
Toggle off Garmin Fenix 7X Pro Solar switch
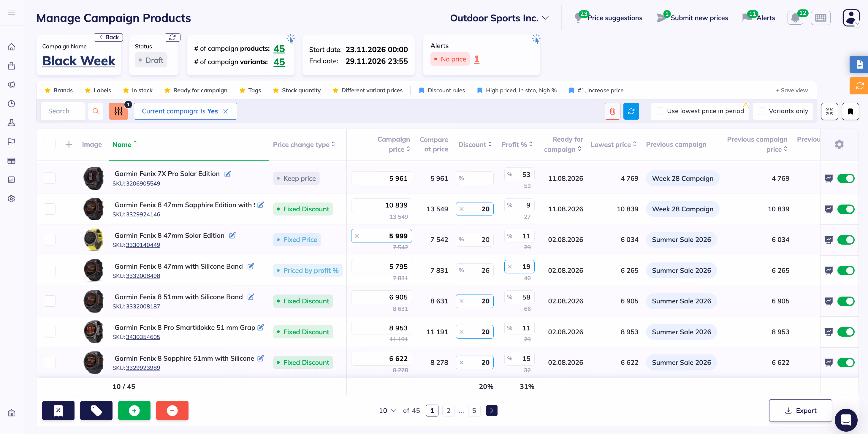(x=846, y=179)
